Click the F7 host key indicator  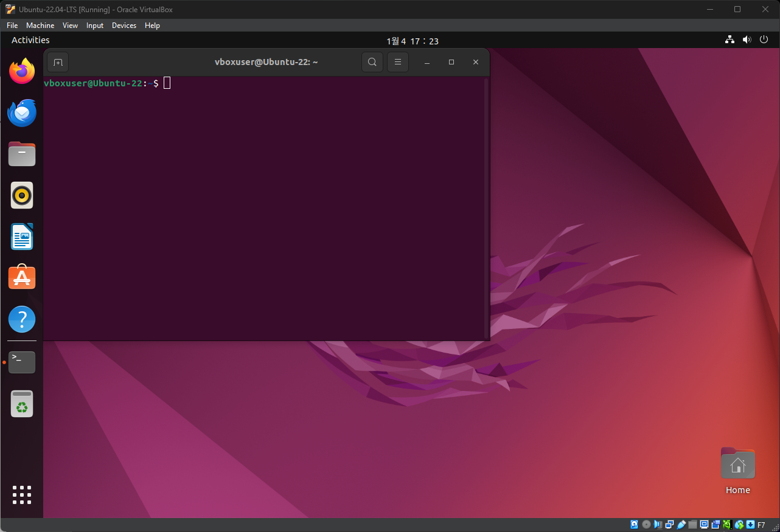point(761,524)
